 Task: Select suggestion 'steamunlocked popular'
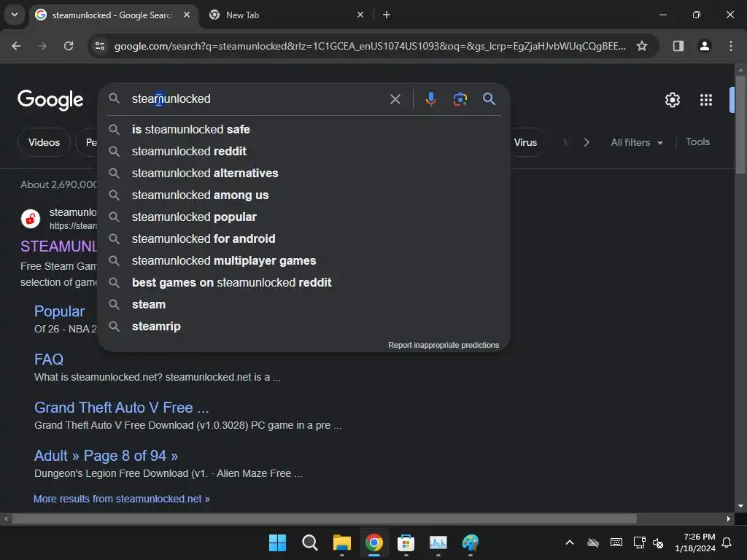[x=304, y=217]
